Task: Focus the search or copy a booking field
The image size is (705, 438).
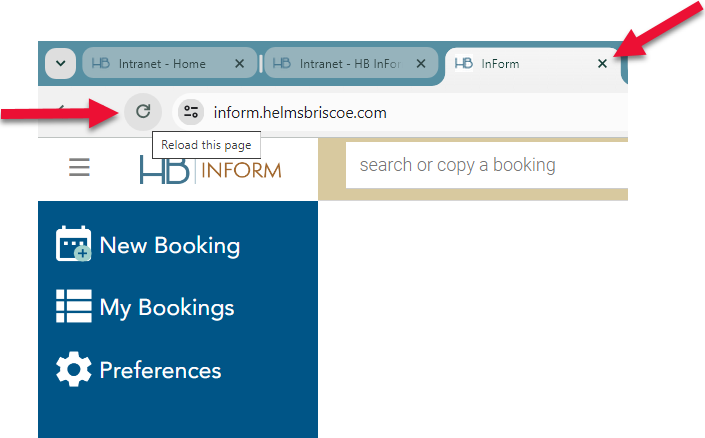Action: [480, 165]
